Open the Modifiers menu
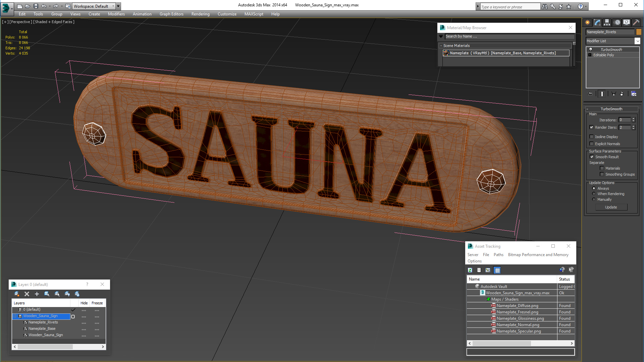The height and width of the screenshot is (362, 644). click(x=116, y=14)
